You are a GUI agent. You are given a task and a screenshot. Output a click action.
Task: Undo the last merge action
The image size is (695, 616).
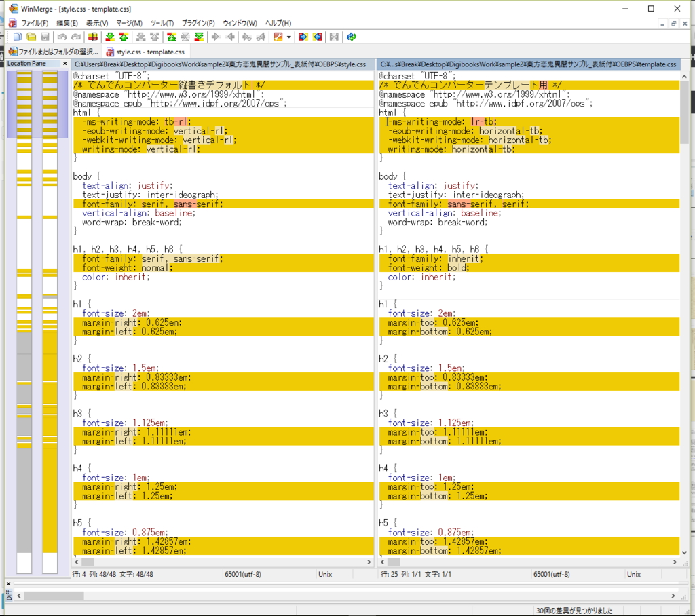click(62, 37)
